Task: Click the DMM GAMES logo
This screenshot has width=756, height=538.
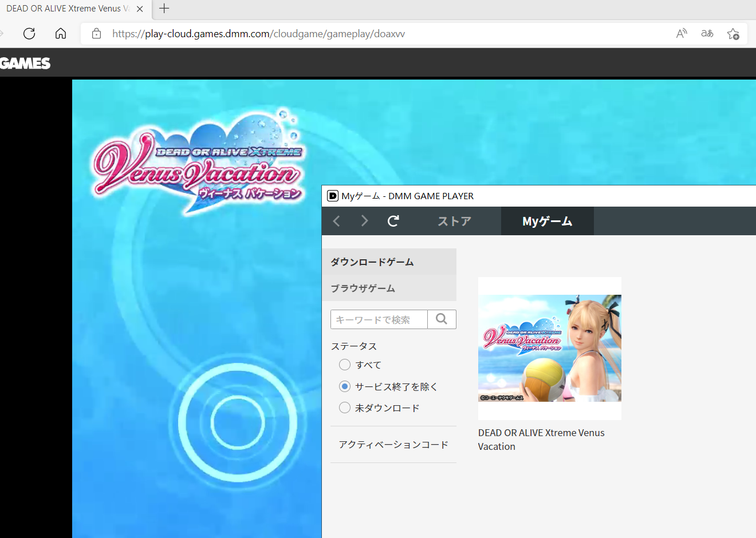Action: point(25,63)
